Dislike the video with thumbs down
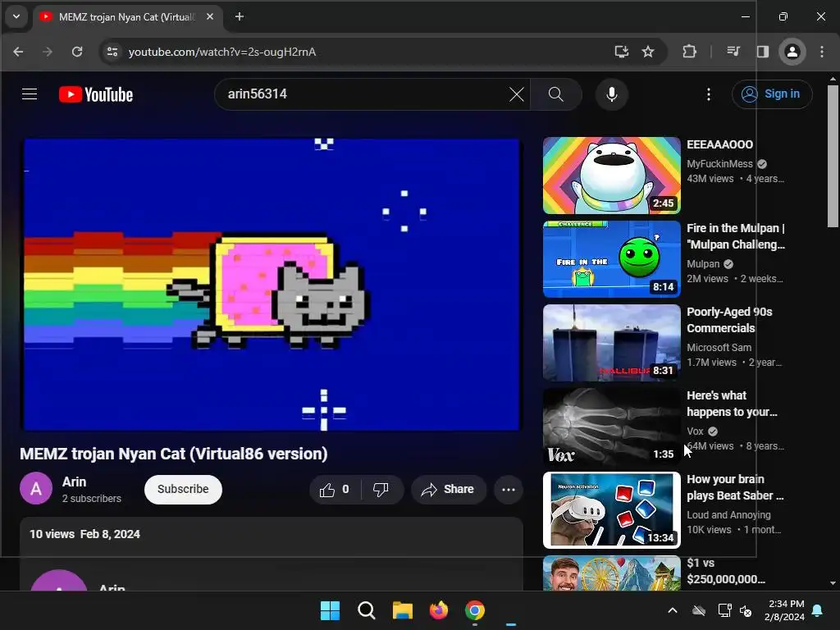The image size is (840, 630). pos(381,489)
